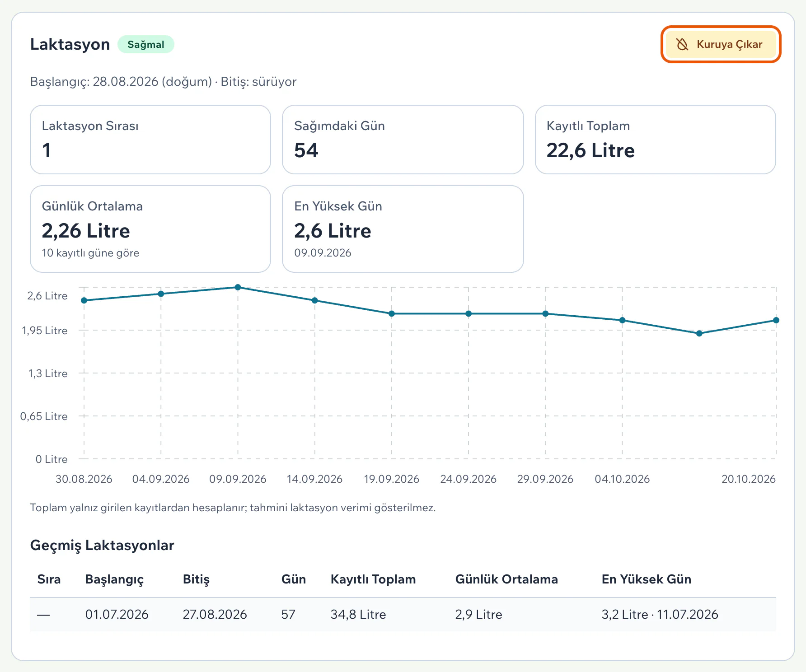Select the past lactation row starting 01.07.2026

pos(403,614)
